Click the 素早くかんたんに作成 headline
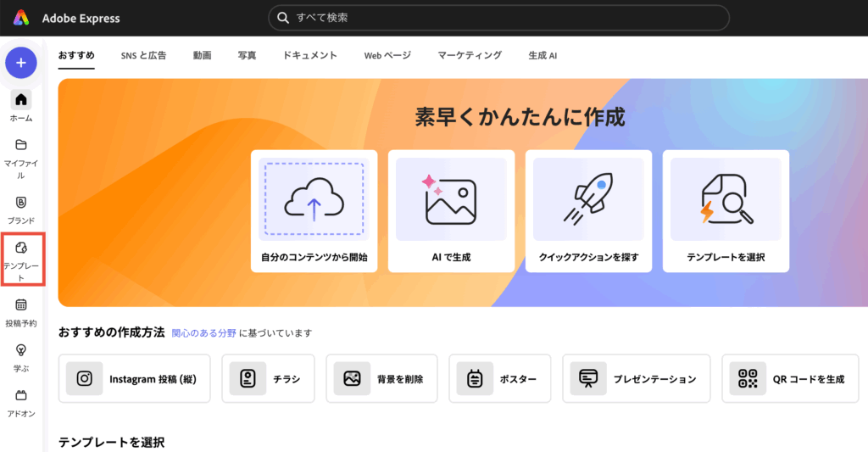 coord(520,117)
